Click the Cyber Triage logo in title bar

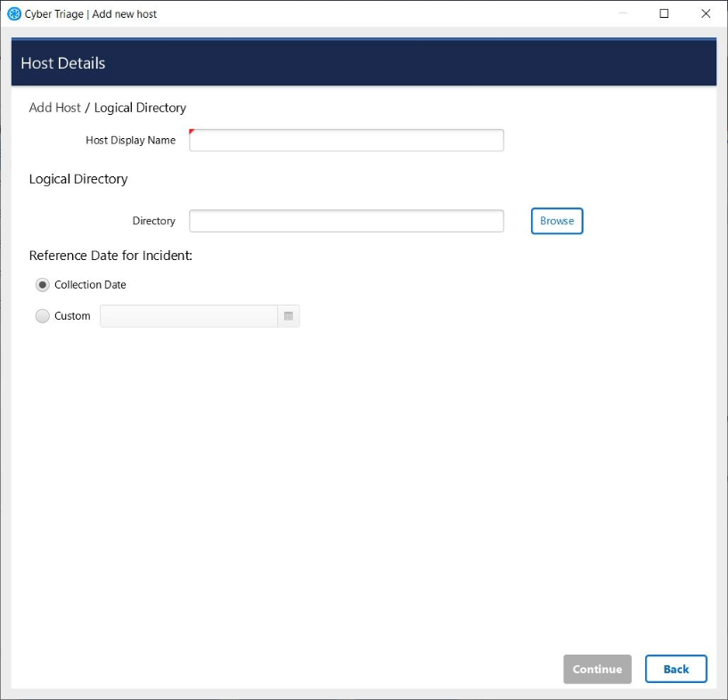[13, 14]
